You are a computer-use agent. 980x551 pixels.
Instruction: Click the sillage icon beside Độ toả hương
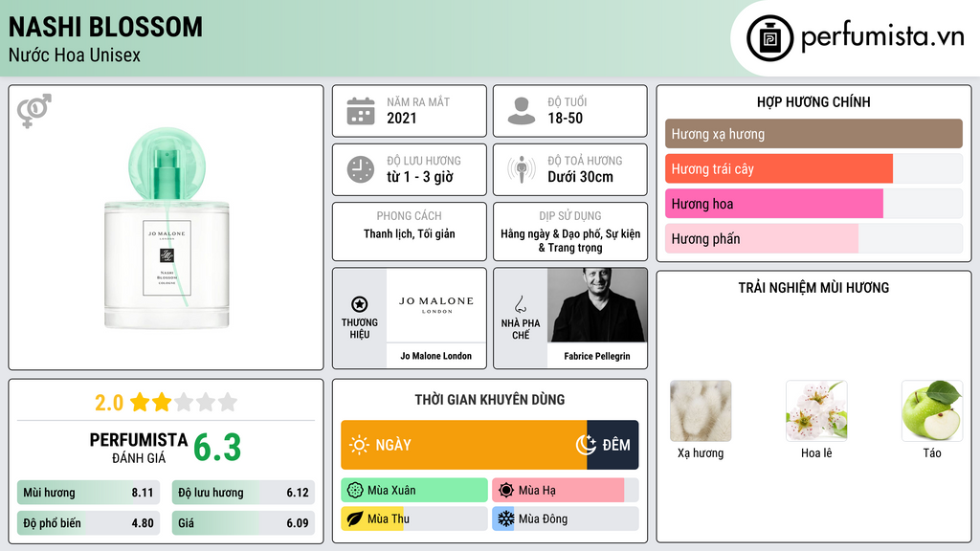coord(522,169)
